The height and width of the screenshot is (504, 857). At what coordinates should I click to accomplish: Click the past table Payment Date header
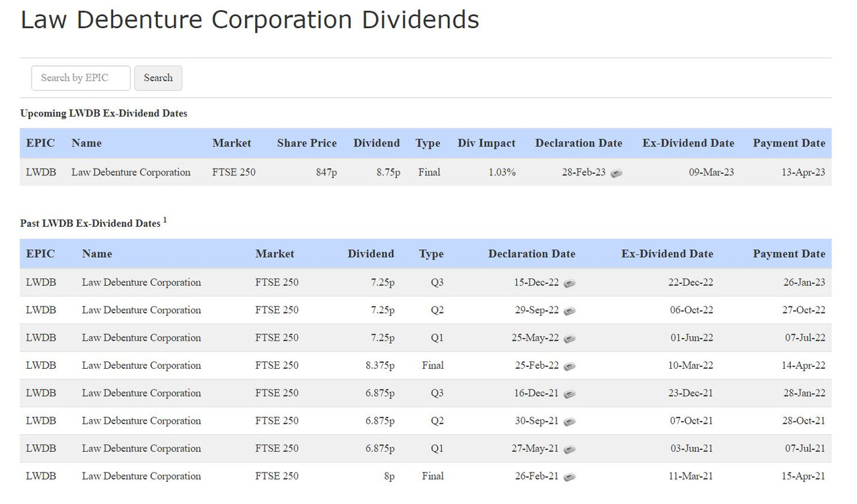[x=789, y=254]
